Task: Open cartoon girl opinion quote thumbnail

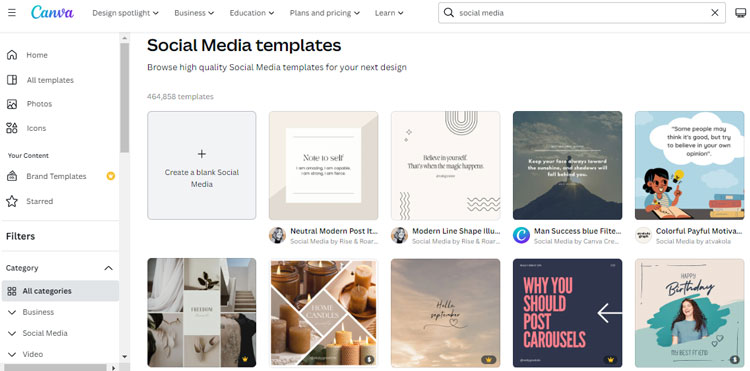Action: click(x=689, y=165)
